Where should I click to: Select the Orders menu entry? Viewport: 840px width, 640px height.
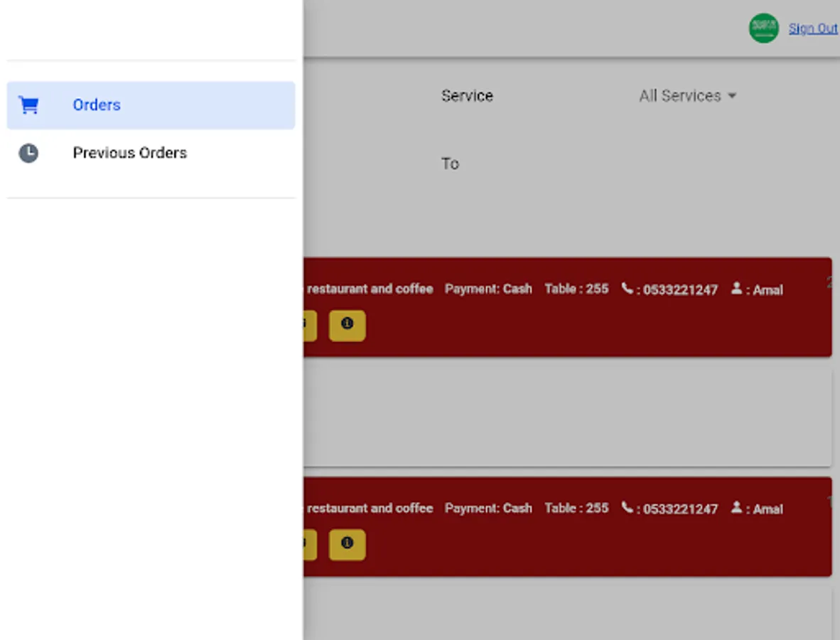point(97,105)
